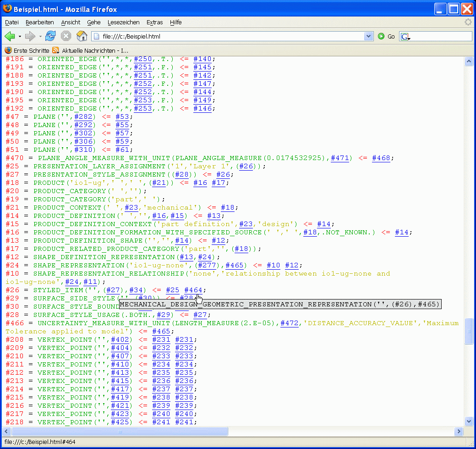Viewport: 476px width, 449px height.
Task: Follow the #468 link after PLANE_ANGLE_MEASURE_WITH_UNIT
Action: point(381,158)
